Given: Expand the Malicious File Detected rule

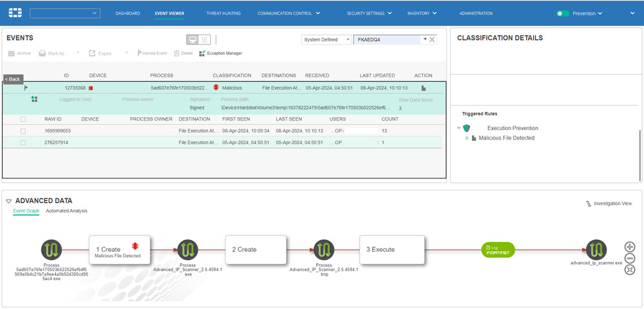Looking at the screenshot, I should (467, 138).
